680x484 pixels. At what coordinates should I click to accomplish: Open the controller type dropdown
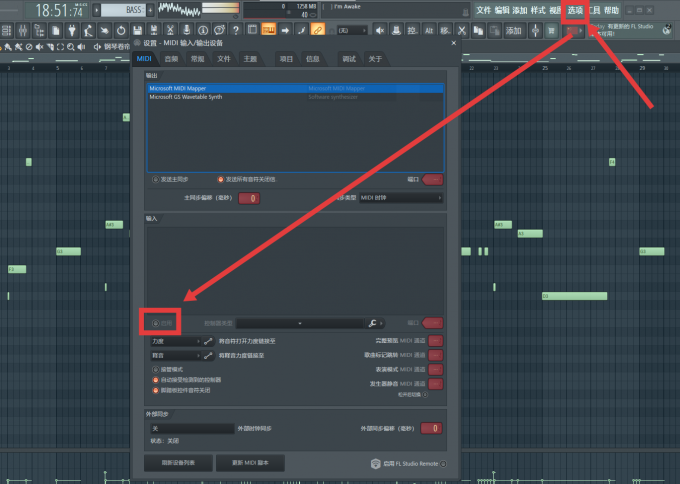tap(300, 323)
